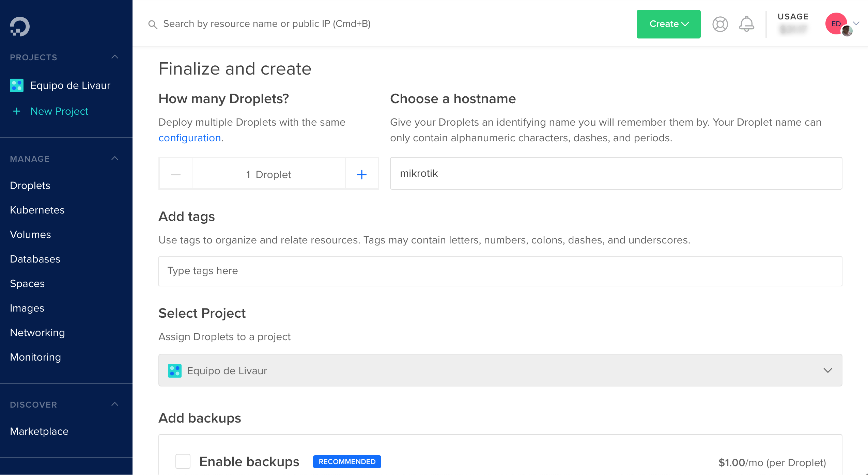Viewport: 868px width, 475px height.
Task: Click the $1.00/mo per Droplet price
Action: pyautogui.click(x=772, y=463)
